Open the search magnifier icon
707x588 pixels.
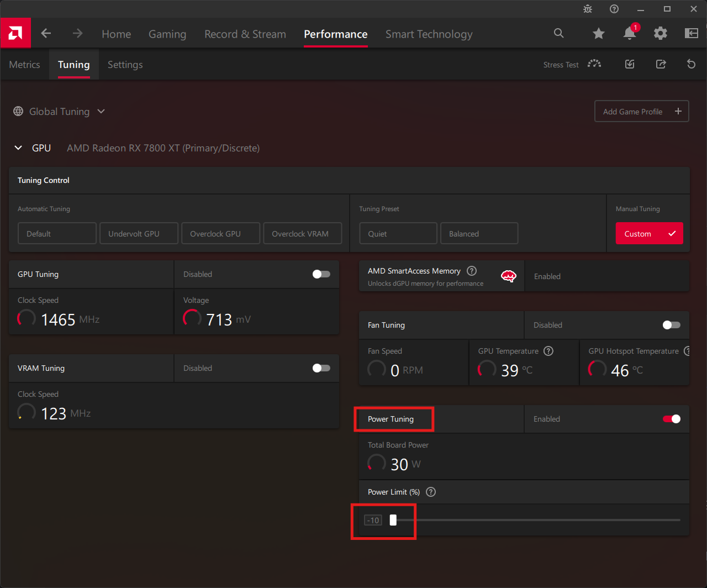pos(559,33)
